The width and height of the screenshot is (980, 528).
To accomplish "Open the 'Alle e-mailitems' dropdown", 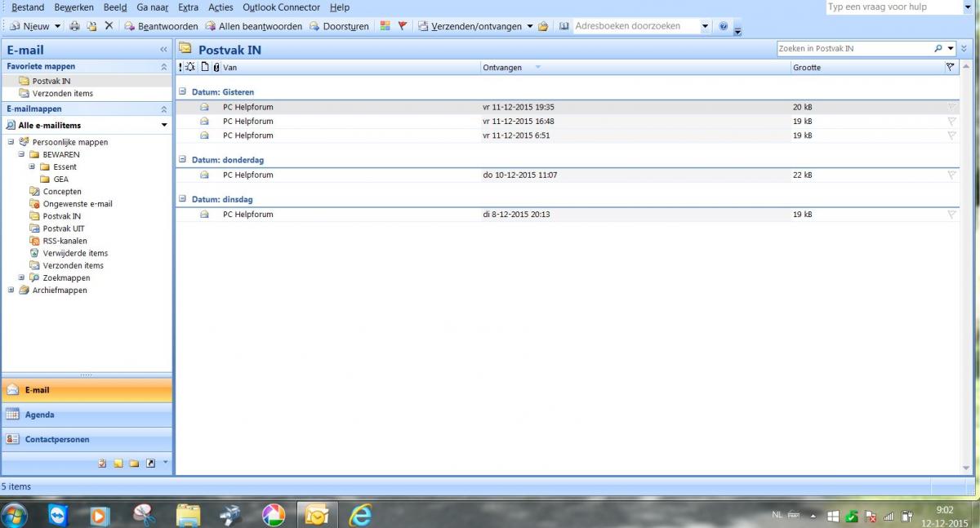I will point(164,126).
